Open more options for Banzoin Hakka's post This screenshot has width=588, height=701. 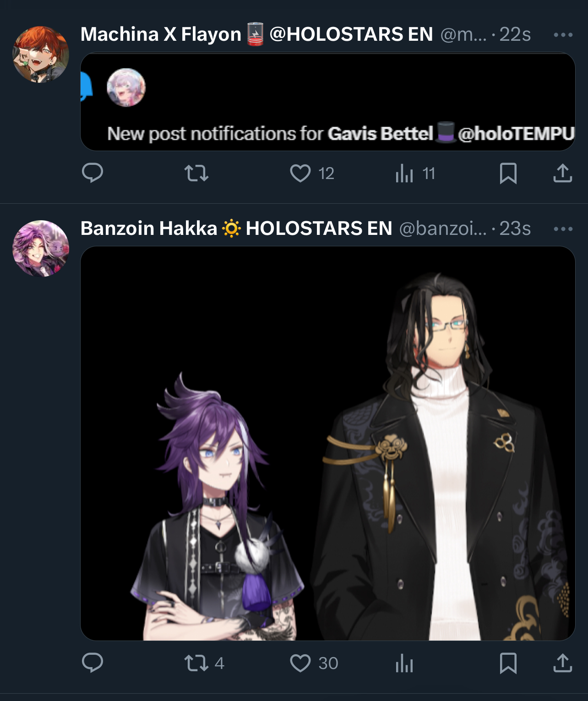(x=563, y=229)
